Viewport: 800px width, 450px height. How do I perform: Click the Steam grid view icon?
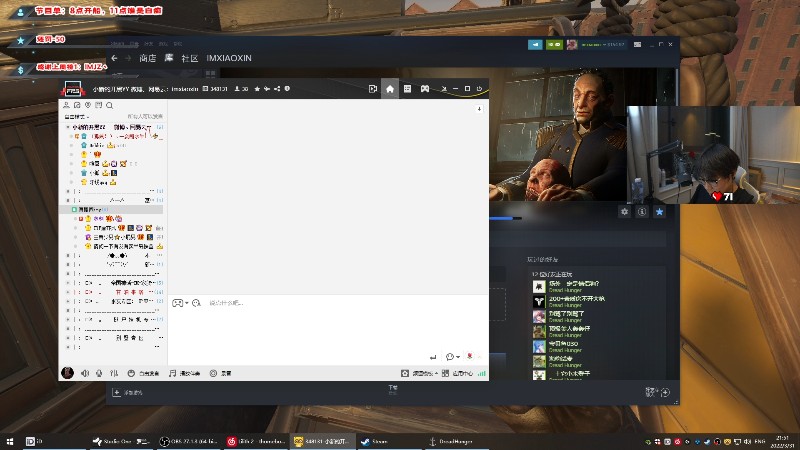tap(211, 74)
